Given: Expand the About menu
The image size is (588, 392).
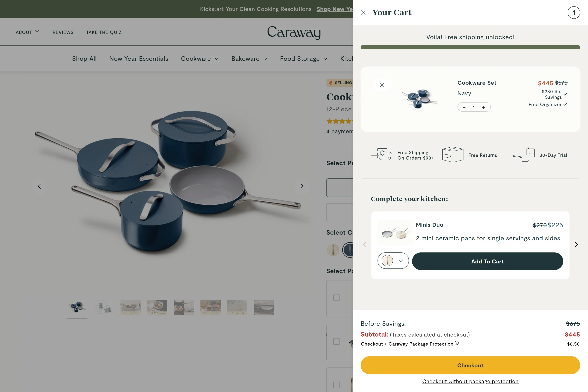Looking at the screenshot, I should point(27,32).
